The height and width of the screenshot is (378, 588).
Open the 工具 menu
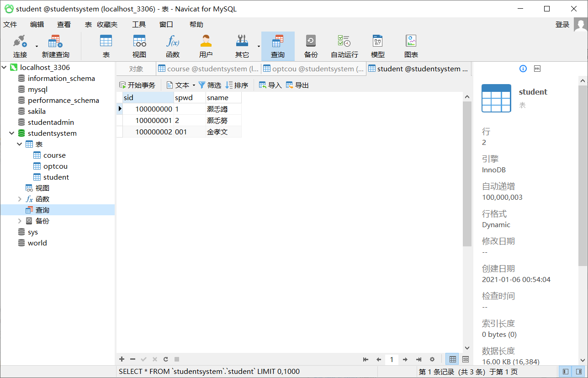139,25
